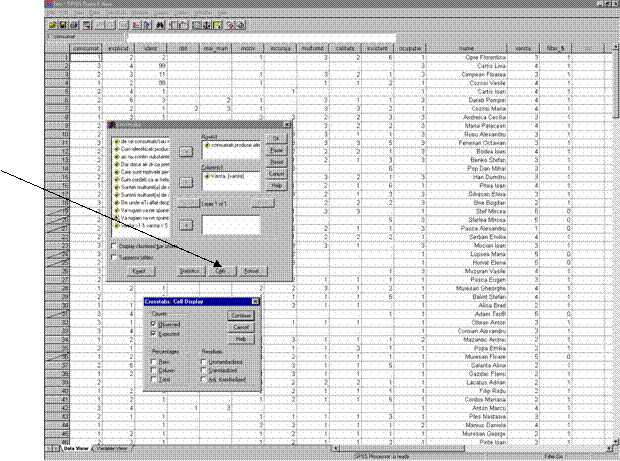
Task: Click the arrow button beside the layer list
Action: (186, 225)
